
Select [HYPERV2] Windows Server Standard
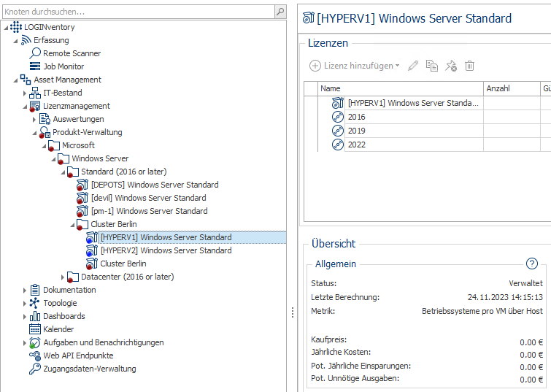pyautogui.click(x=166, y=250)
